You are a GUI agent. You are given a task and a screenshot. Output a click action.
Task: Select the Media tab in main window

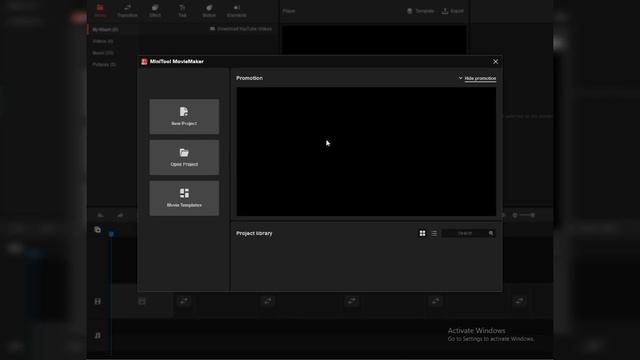pyautogui.click(x=100, y=11)
